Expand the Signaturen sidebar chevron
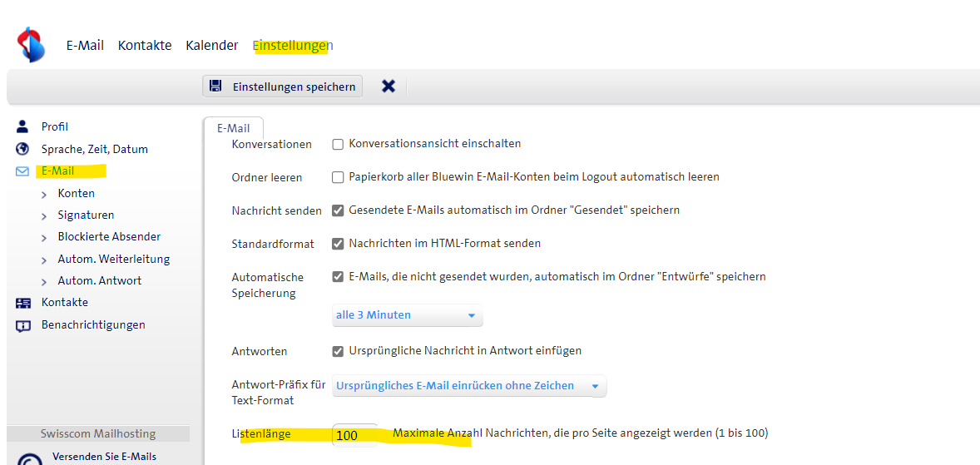 point(43,215)
